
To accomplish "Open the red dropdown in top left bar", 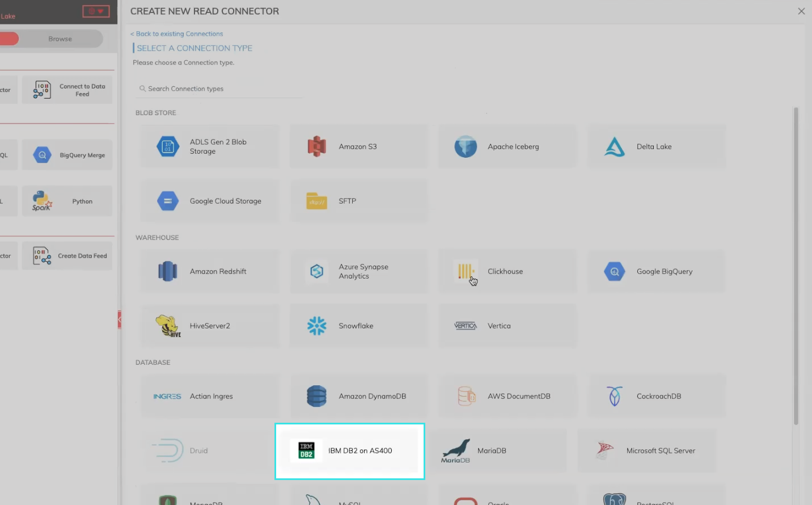I will pos(96,11).
